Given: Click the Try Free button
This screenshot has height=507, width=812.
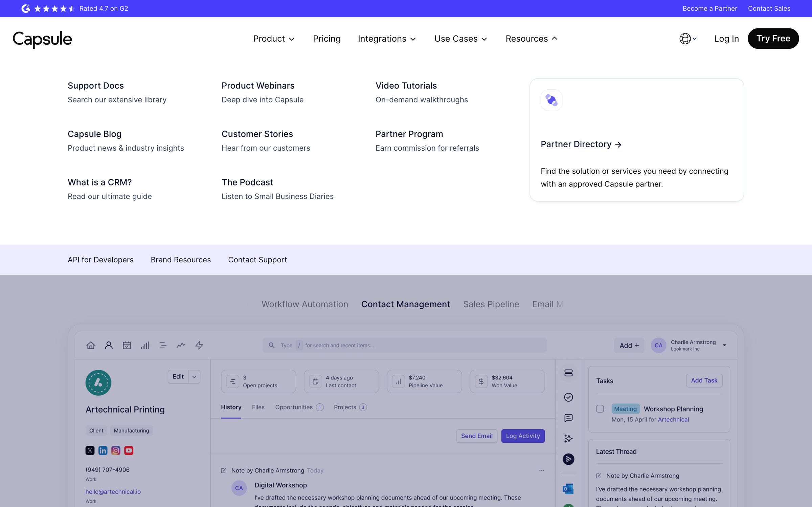Looking at the screenshot, I should coord(773,39).
